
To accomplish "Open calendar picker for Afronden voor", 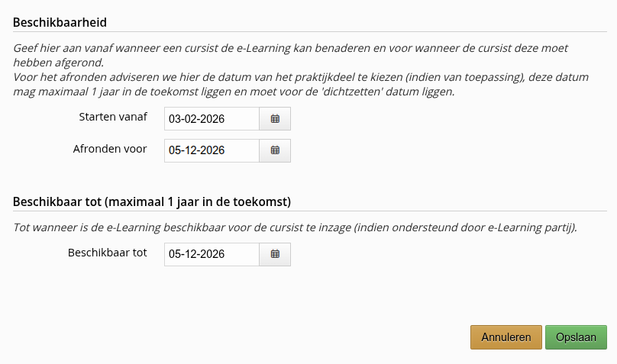I will [x=275, y=150].
